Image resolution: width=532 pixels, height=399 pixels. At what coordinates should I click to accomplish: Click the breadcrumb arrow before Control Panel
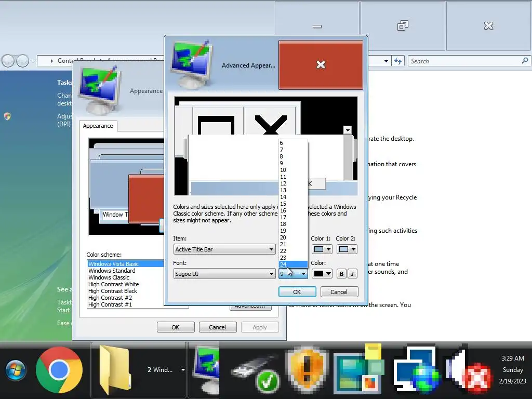pos(51,61)
